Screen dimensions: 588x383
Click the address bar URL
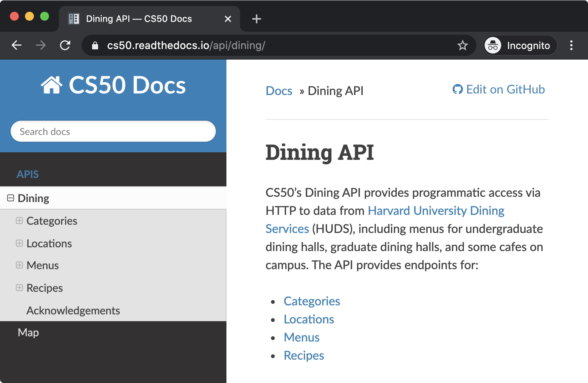coord(186,46)
